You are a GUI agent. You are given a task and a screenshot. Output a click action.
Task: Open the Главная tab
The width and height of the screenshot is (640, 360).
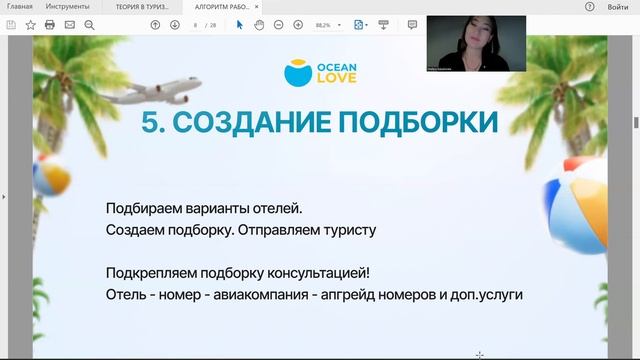[20, 7]
